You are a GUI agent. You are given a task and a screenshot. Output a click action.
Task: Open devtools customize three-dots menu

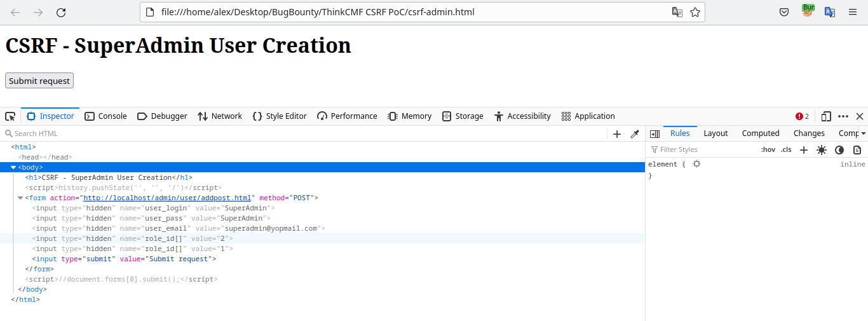[843, 116]
